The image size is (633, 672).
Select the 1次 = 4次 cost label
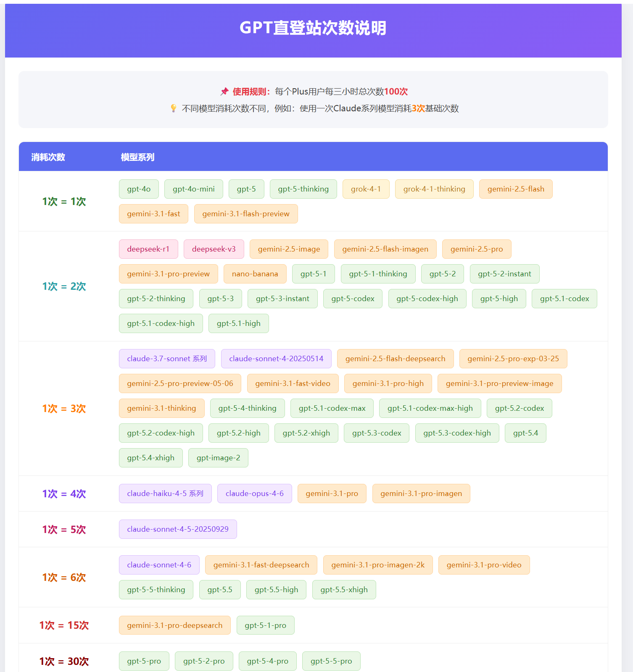[x=64, y=494]
